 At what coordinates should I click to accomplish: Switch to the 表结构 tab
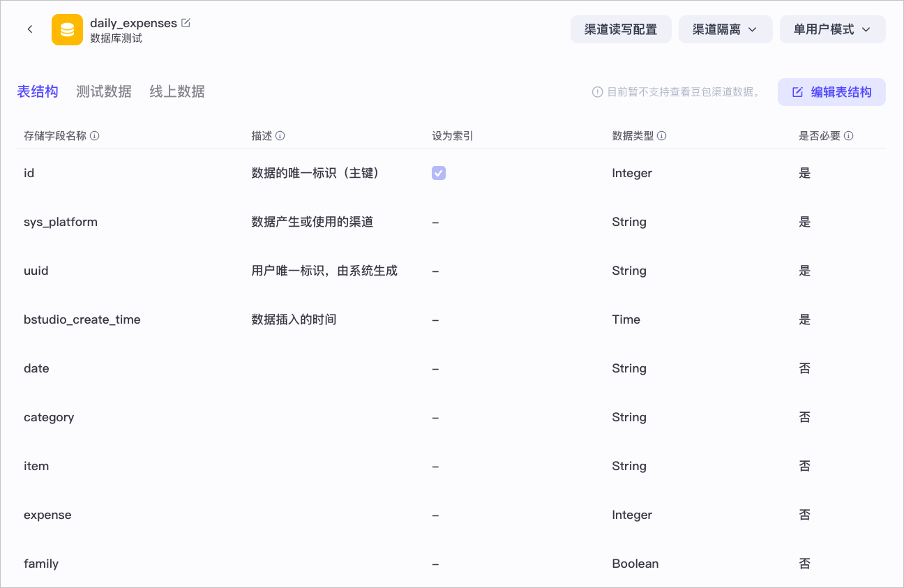click(x=38, y=91)
